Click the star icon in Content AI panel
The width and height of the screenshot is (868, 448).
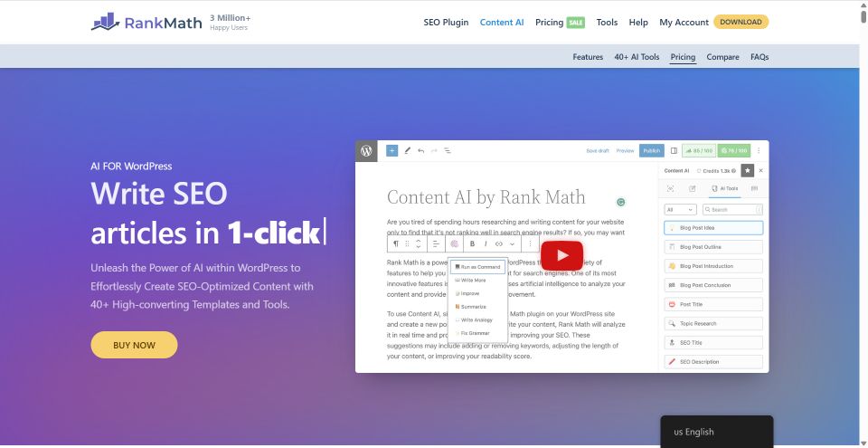pyautogui.click(x=747, y=170)
